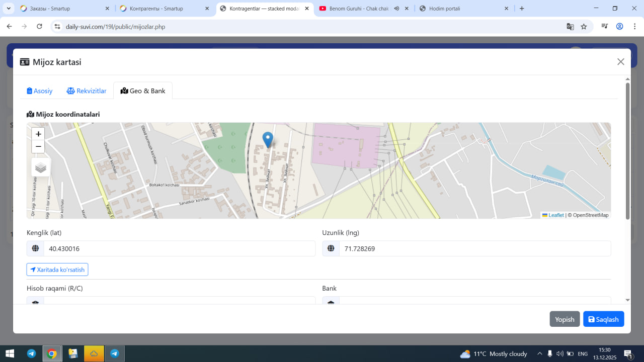644x362 pixels.
Task: Open a new browser tab
Action: tap(522, 9)
